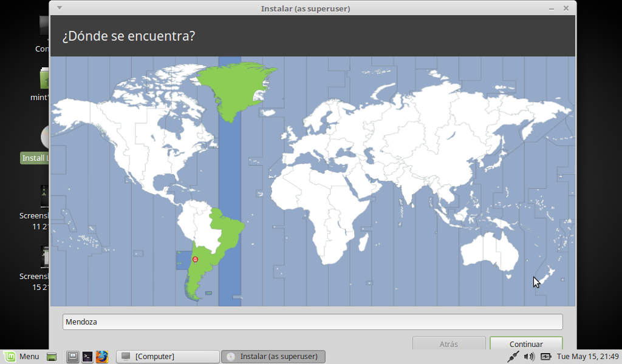Click the volume speaker tray icon
The width and height of the screenshot is (622, 364).
tap(529, 356)
